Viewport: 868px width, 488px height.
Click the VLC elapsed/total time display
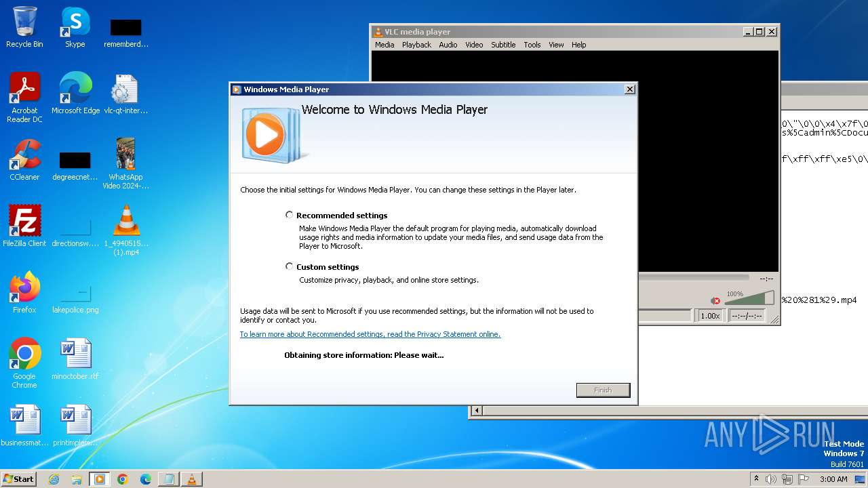point(747,316)
